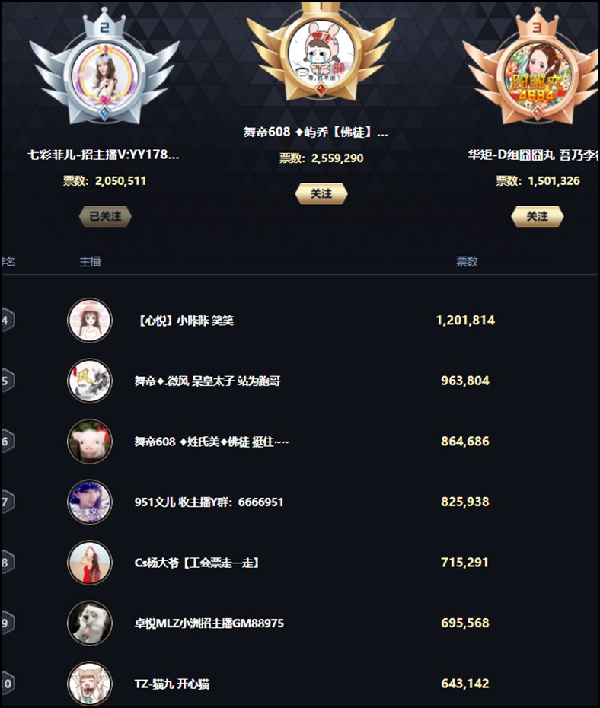
Task: Open the rank 7 streamer 951文儿 avatar
Action: [89, 502]
